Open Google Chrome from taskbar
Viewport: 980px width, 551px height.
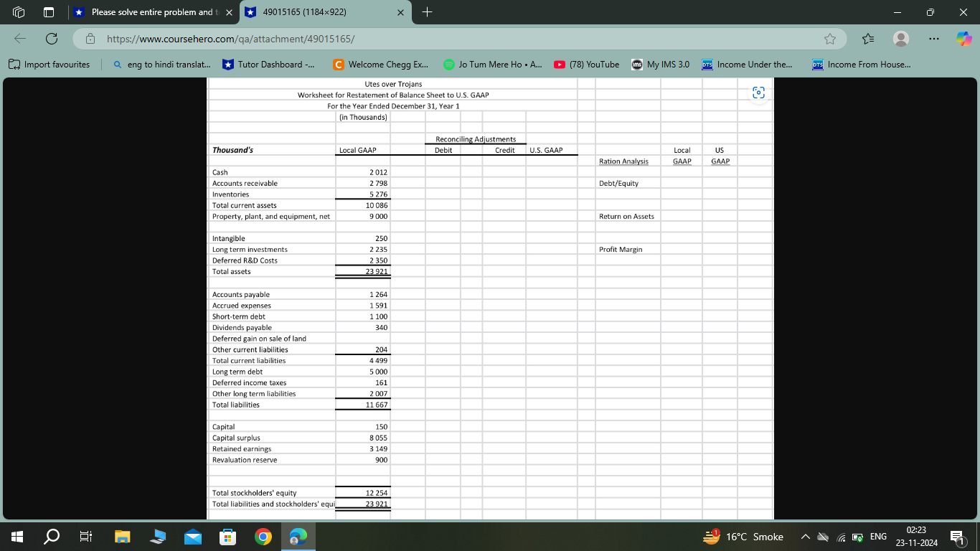263,536
